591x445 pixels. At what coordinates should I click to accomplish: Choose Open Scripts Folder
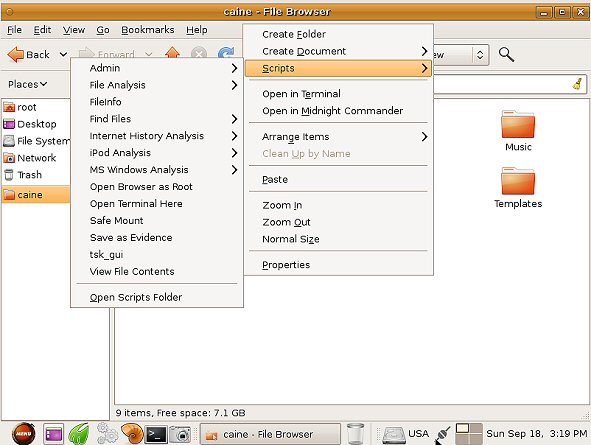click(157, 297)
